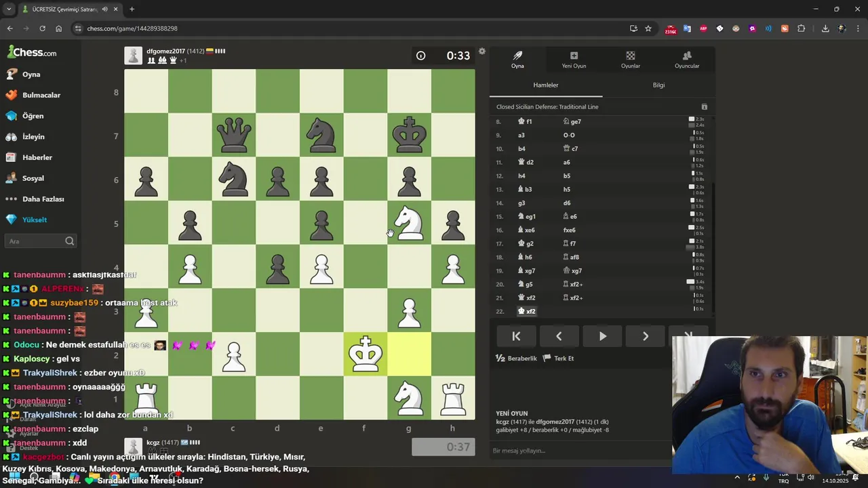
Task: Open the Extensions puzzle-piece menu
Action: tap(801, 28)
